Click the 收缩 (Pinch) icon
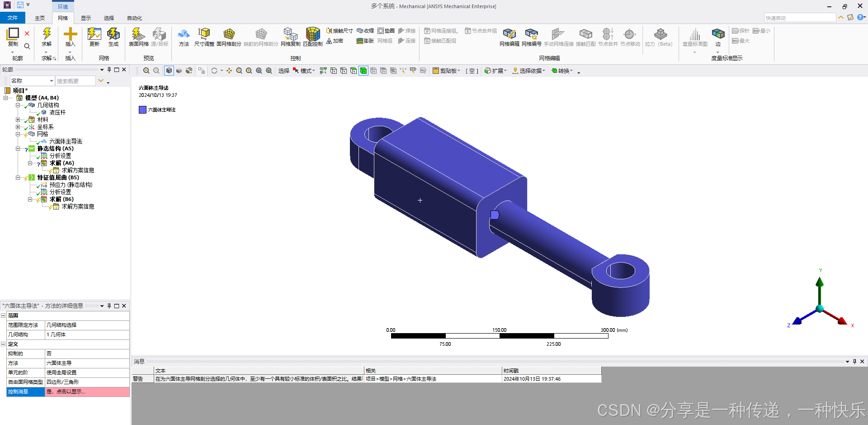This screenshot has height=425, width=868. 360,31
